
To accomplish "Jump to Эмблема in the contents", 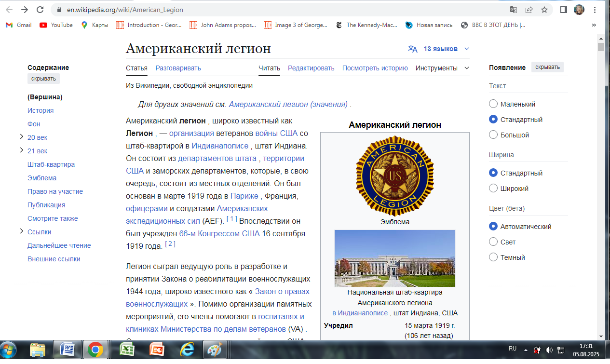I will point(42,178).
